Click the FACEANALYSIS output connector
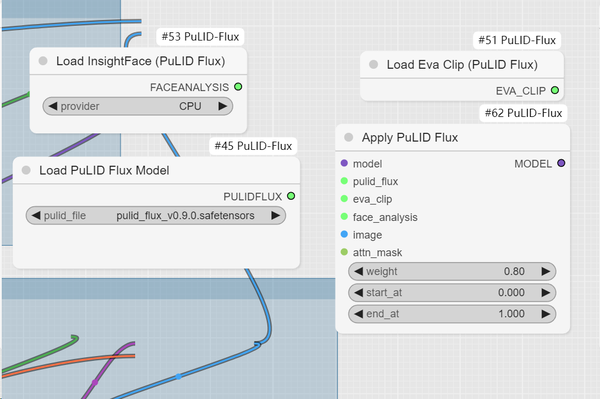 [x=238, y=87]
